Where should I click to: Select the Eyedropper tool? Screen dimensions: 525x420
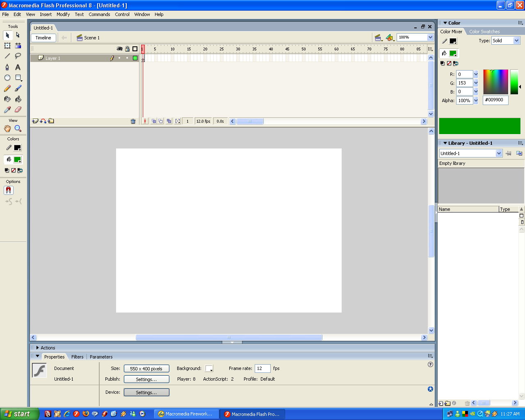7,110
